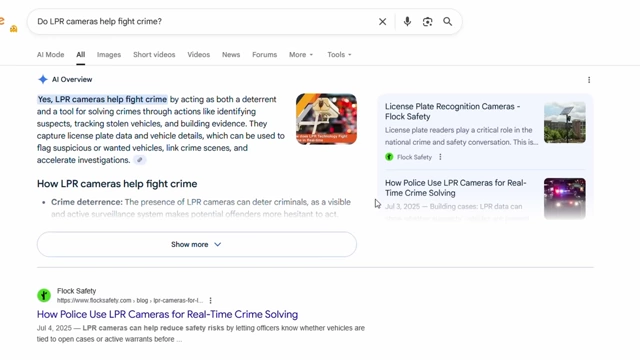Screen dimensions: 640x360
Task: Click AI Overview camera thumbnail image
Action: tap(327, 119)
